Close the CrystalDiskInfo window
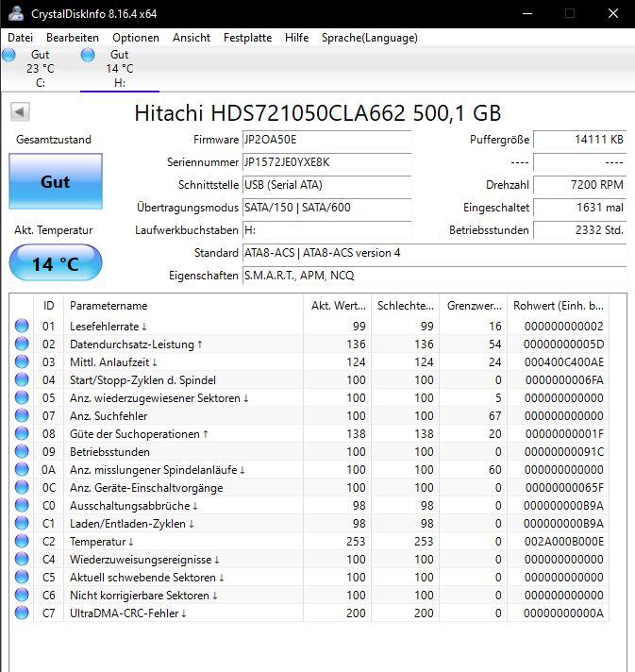 point(613,14)
